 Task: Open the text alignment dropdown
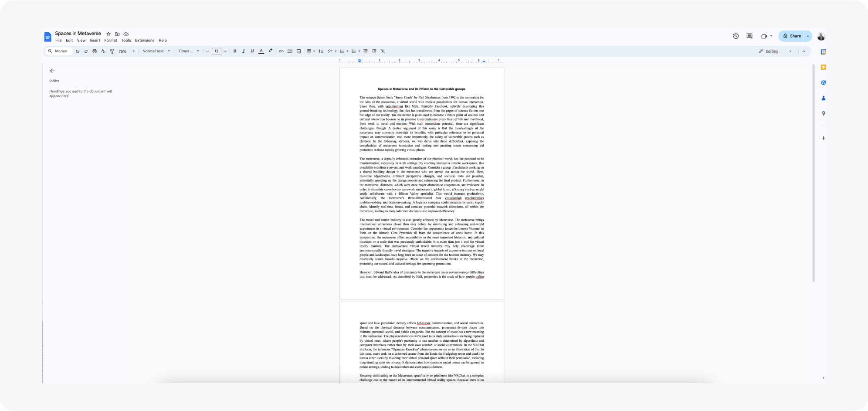(311, 51)
